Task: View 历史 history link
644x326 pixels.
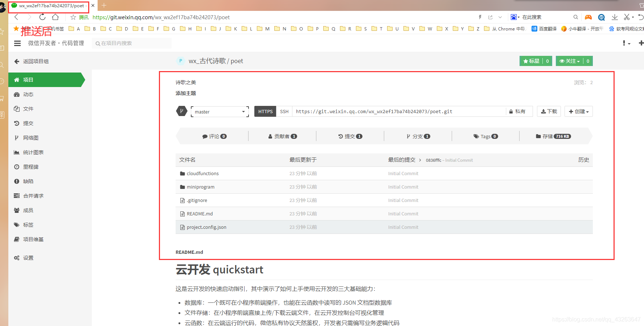Action: 583,160
